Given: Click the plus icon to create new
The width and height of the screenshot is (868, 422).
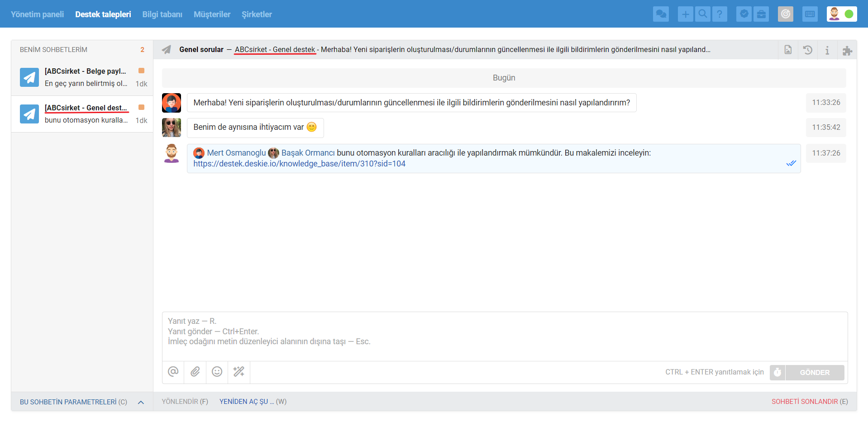Looking at the screenshot, I should 685,14.
